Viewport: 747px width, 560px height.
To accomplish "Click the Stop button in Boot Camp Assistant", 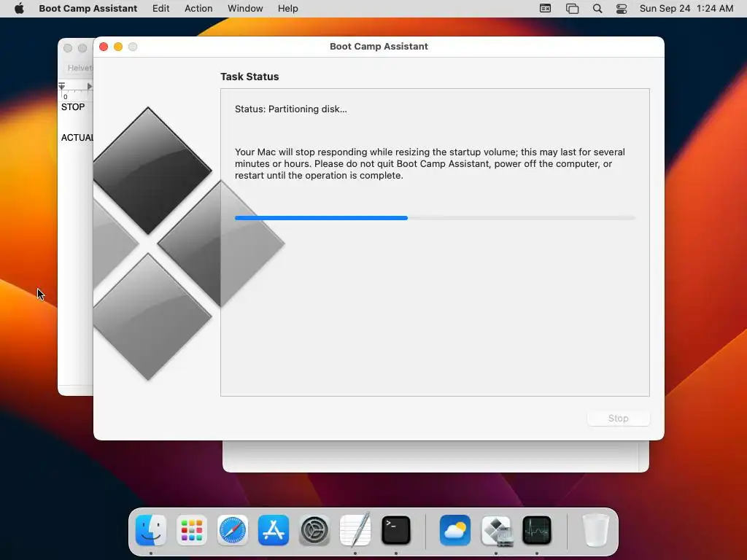I will 618,418.
